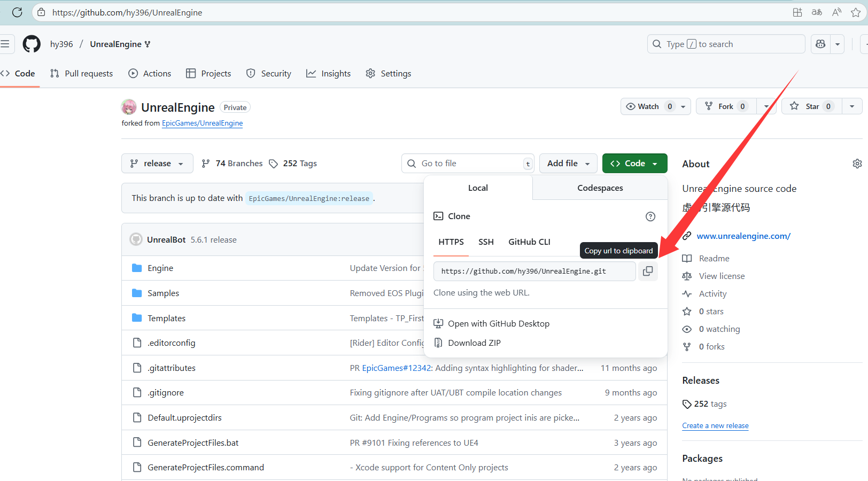
Task: Open the .editorconfig file
Action: (x=172, y=343)
